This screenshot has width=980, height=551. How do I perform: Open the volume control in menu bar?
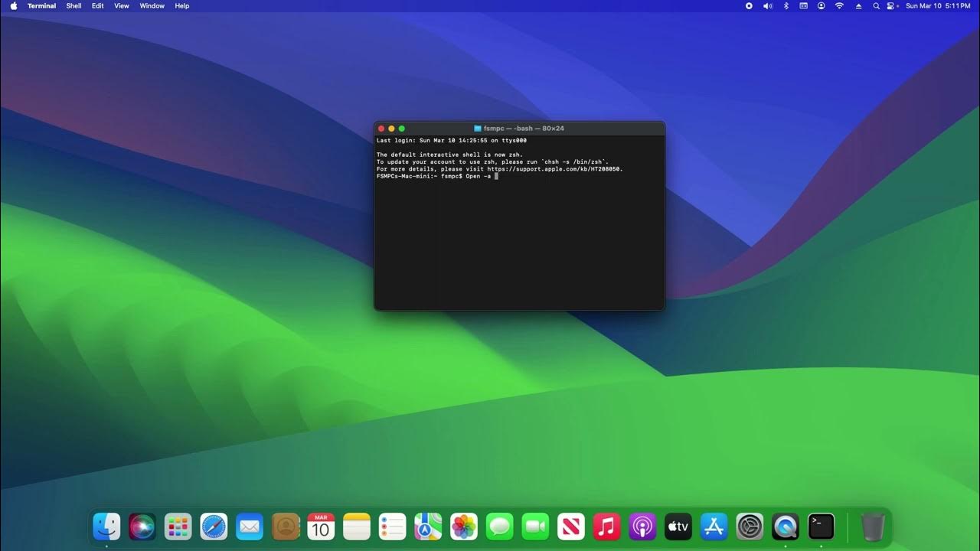click(x=768, y=5)
